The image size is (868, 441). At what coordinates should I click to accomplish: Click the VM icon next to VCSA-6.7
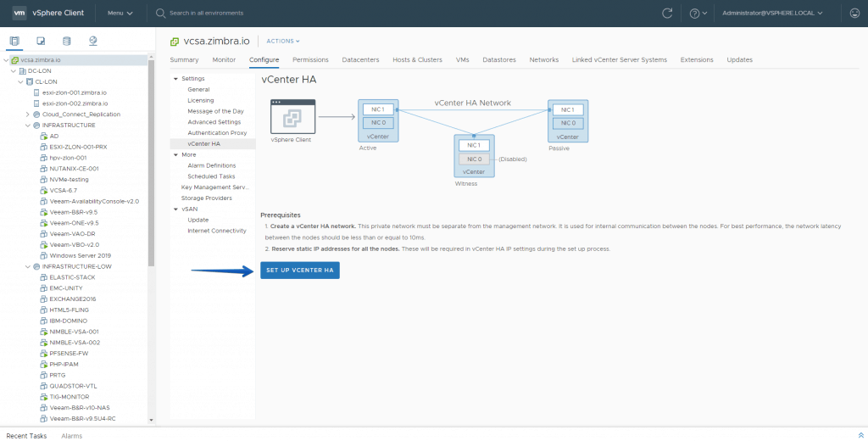tap(44, 191)
